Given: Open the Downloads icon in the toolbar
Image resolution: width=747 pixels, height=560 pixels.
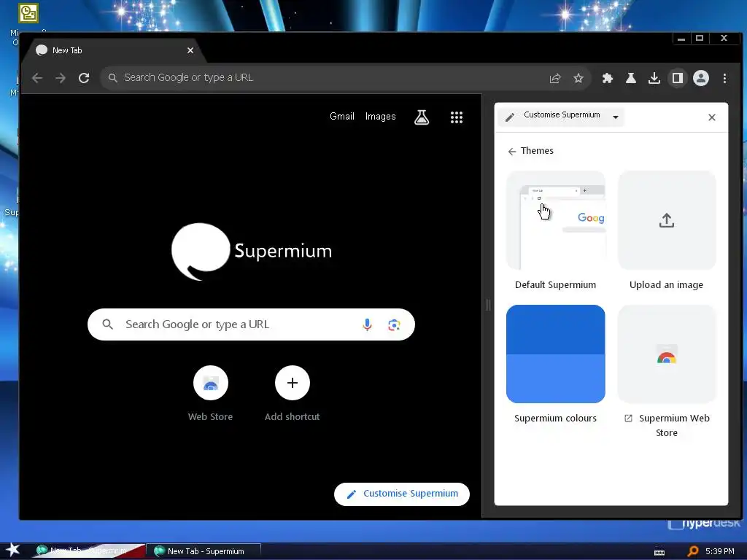Looking at the screenshot, I should (x=654, y=78).
